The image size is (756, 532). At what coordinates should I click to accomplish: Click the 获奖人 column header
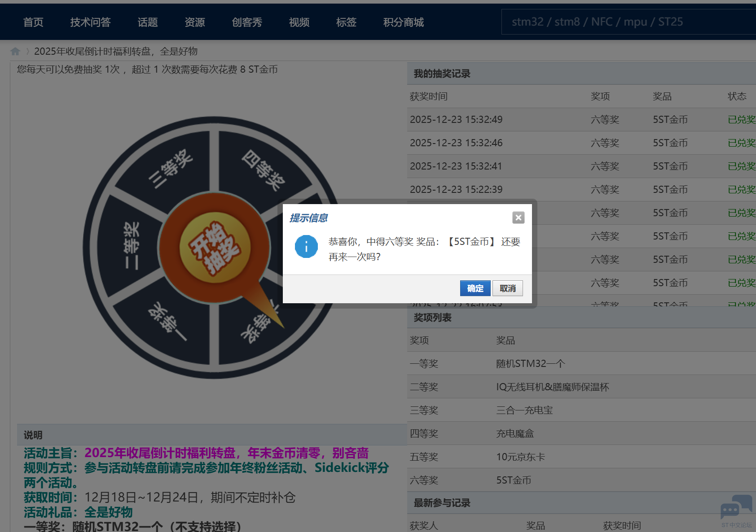tap(424, 526)
